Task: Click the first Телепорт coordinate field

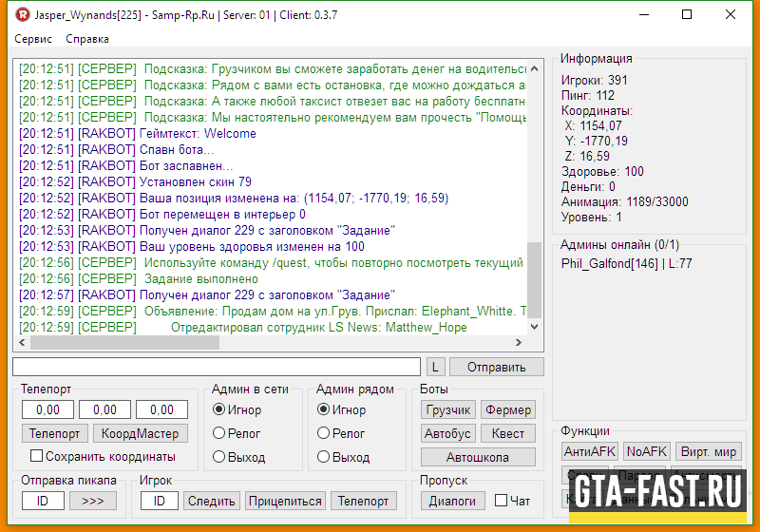Action: (47, 409)
